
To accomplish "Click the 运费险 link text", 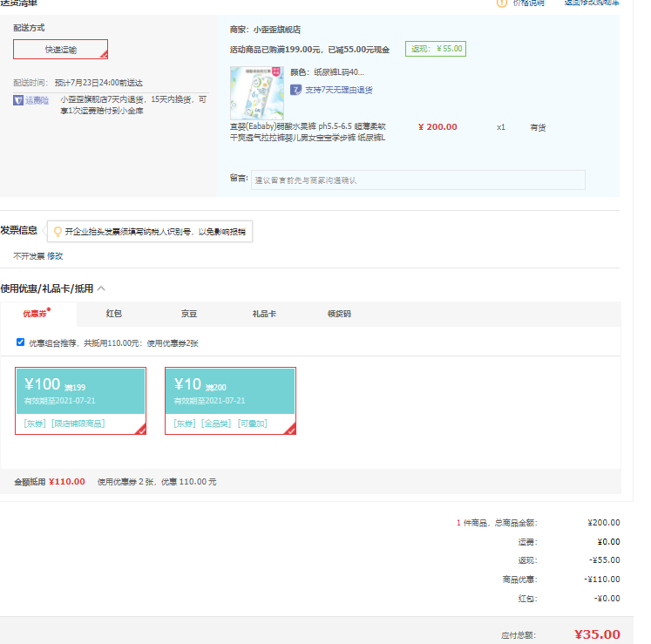I will tap(38, 101).
